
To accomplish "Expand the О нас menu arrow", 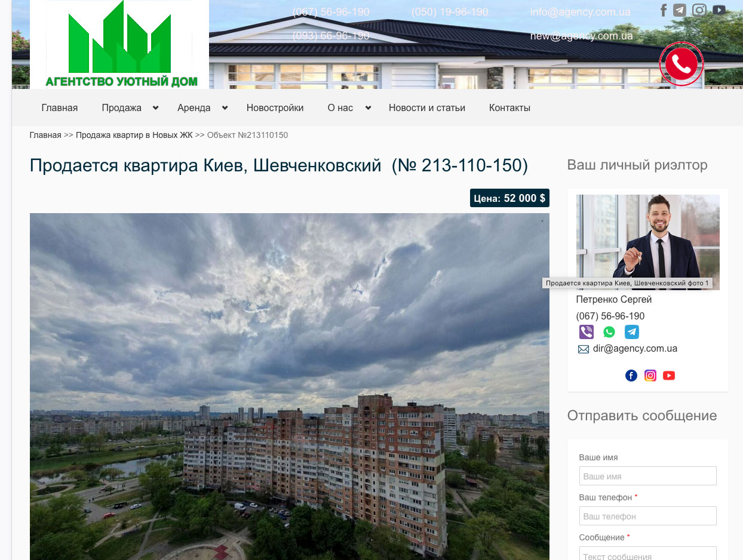I will tap(368, 108).
